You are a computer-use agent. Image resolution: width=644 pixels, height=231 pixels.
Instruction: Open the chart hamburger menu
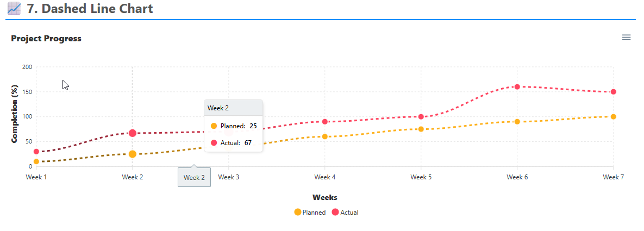tap(626, 38)
